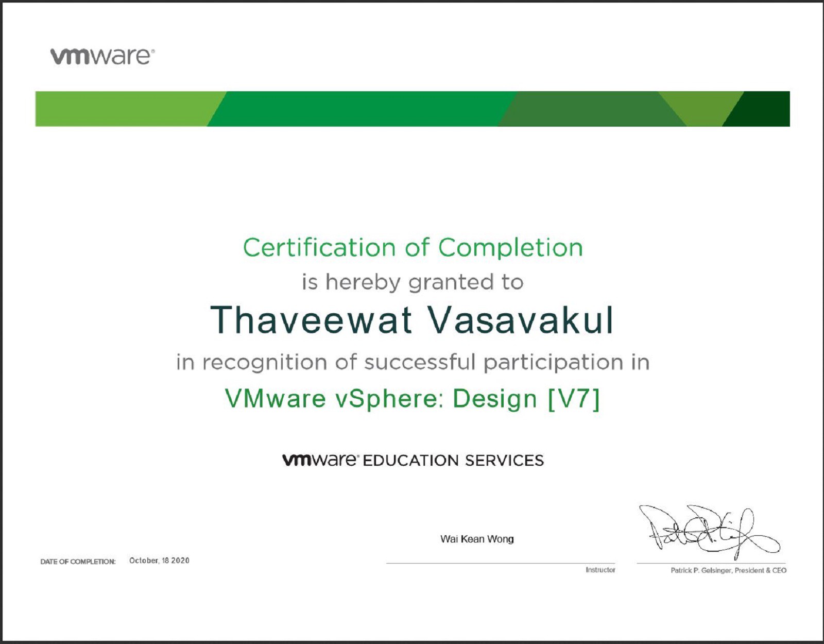The height and width of the screenshot is (644, 824).
Task: Click the handwritten CEO signature
Action: [709, 532]
